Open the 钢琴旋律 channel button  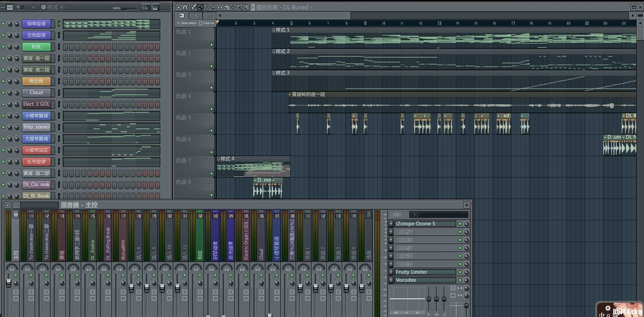[x=36, y=24]
